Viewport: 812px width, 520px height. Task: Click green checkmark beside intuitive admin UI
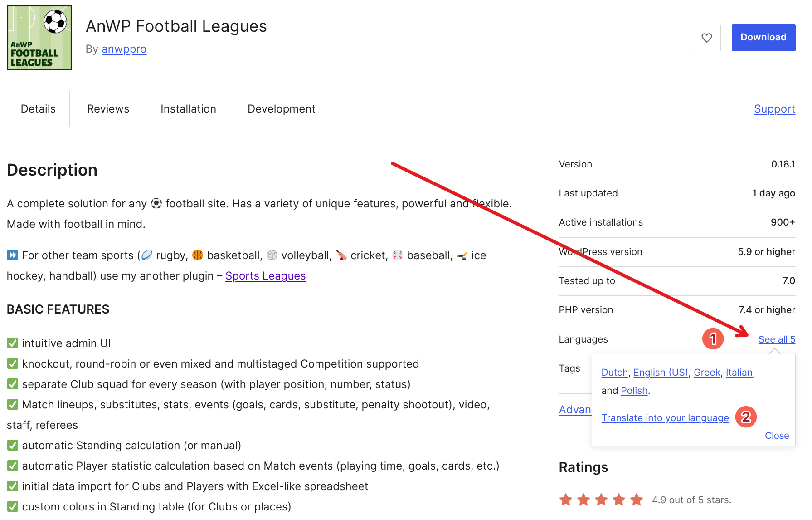pos(13,343)
